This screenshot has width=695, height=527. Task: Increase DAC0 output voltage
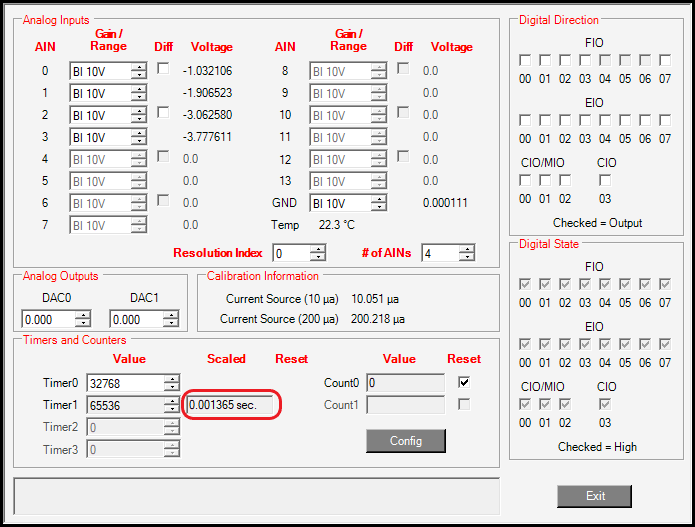(83, 315)
